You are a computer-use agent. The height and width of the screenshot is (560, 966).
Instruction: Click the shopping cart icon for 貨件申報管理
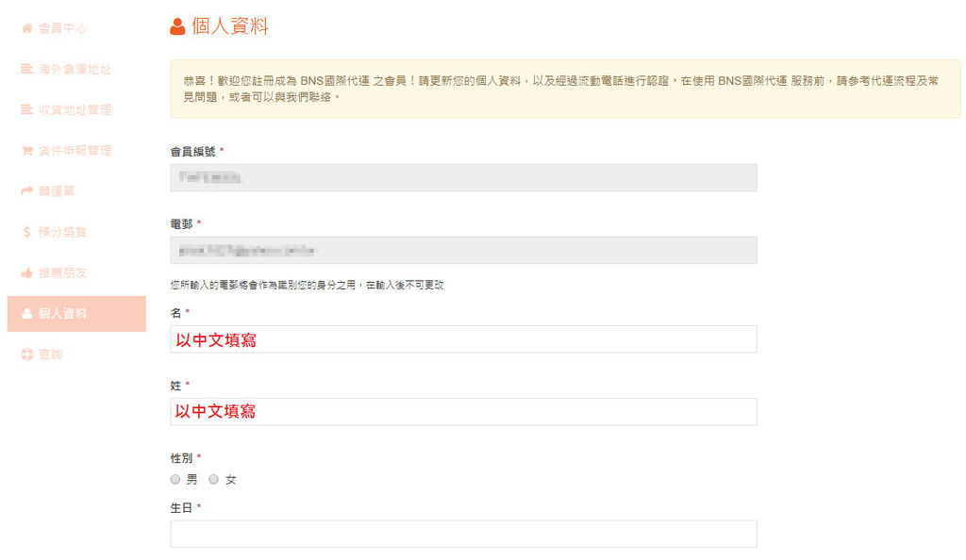click(x=26, y=151)
